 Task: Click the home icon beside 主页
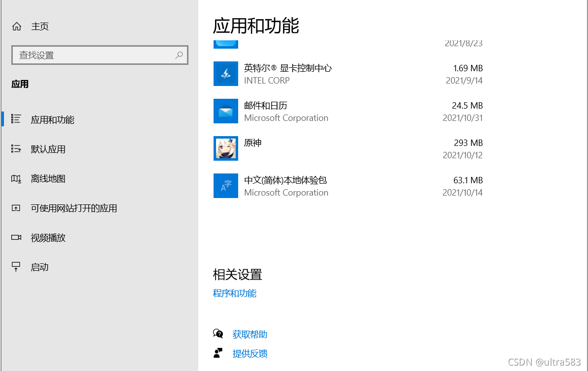[17, 26]
